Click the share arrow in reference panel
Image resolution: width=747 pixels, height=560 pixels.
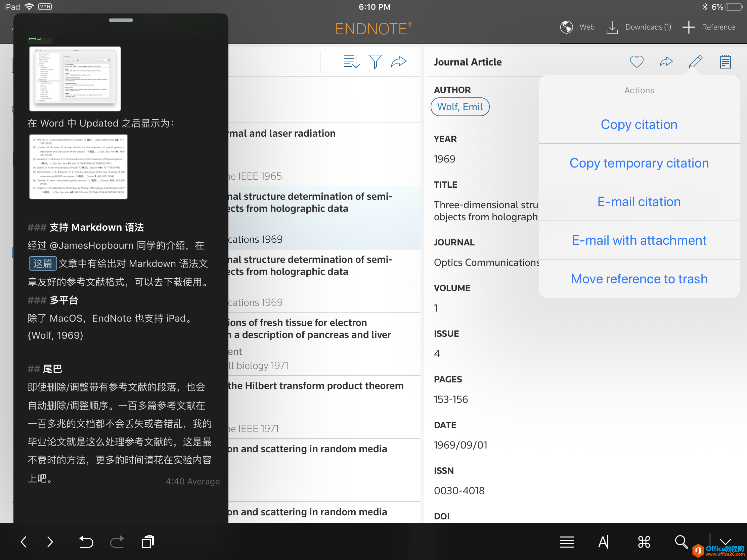click(666, 62)
